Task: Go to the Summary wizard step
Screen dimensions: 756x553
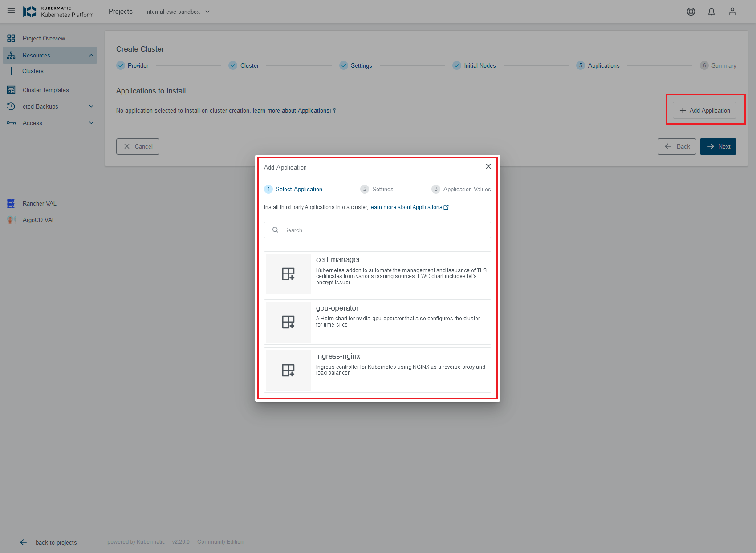Action: coord(718,65)
